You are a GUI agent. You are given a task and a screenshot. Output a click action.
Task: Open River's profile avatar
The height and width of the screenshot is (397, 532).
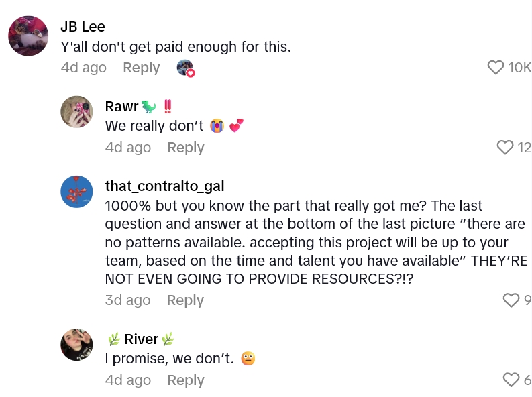click(x=76, y=345)
